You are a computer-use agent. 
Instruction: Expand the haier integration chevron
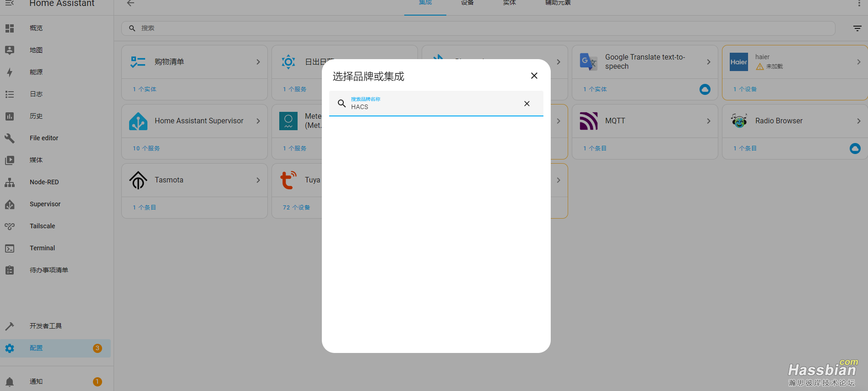tap(859, 62)
